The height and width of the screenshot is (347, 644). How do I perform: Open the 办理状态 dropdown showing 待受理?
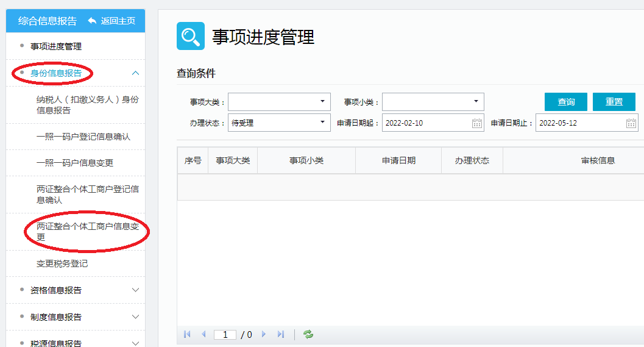click(279, 123)
